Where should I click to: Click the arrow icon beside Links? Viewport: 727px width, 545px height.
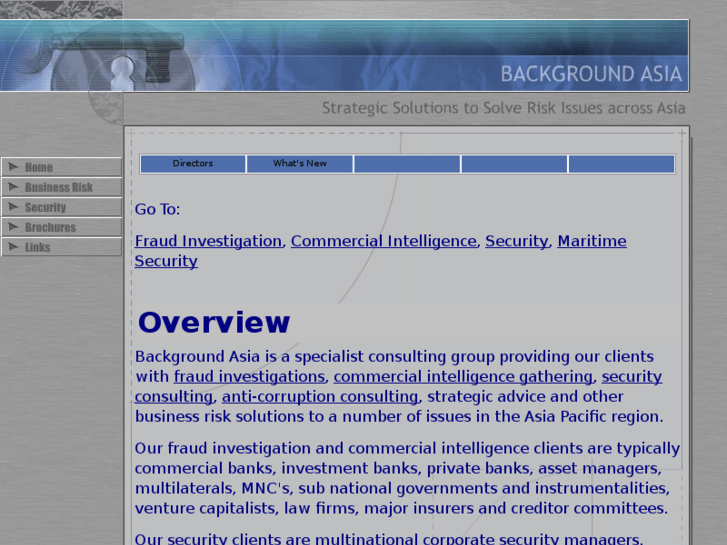coord(13,246)
